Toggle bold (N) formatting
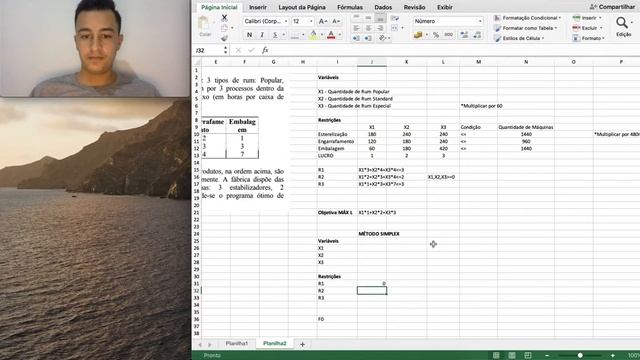640x360 pixels. (x=249, y=35)
